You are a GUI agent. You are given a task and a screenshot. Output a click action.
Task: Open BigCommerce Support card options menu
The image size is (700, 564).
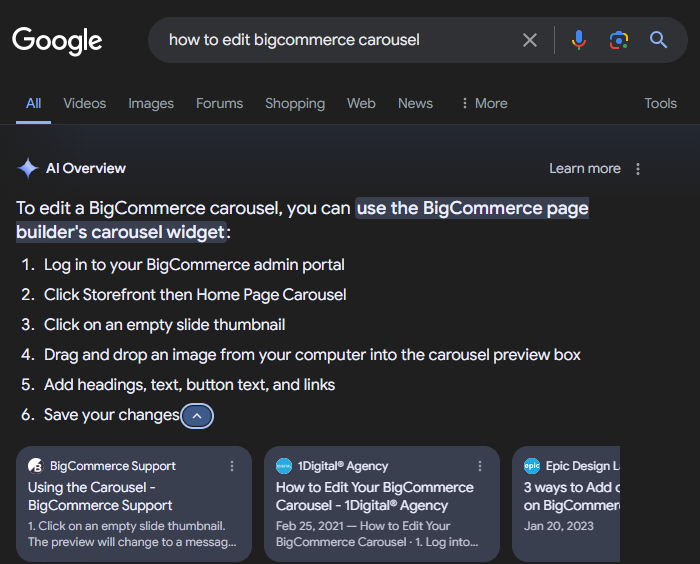click(232, 466)
